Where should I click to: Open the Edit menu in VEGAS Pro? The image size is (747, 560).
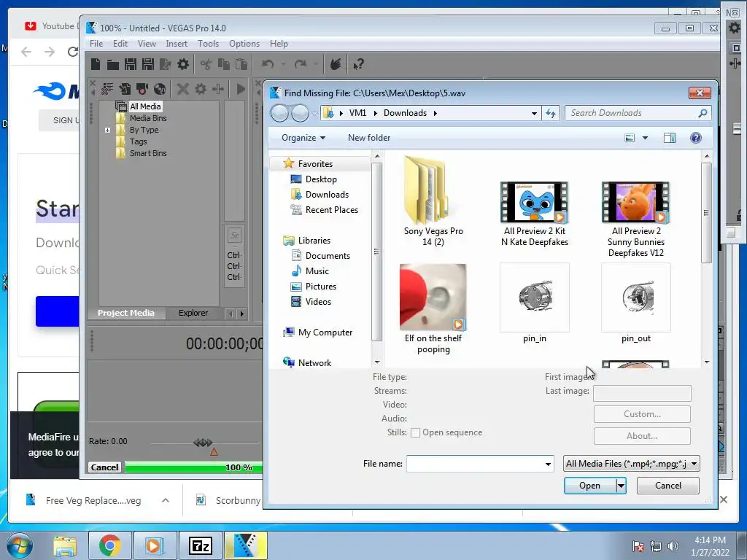tap(120, 43)
